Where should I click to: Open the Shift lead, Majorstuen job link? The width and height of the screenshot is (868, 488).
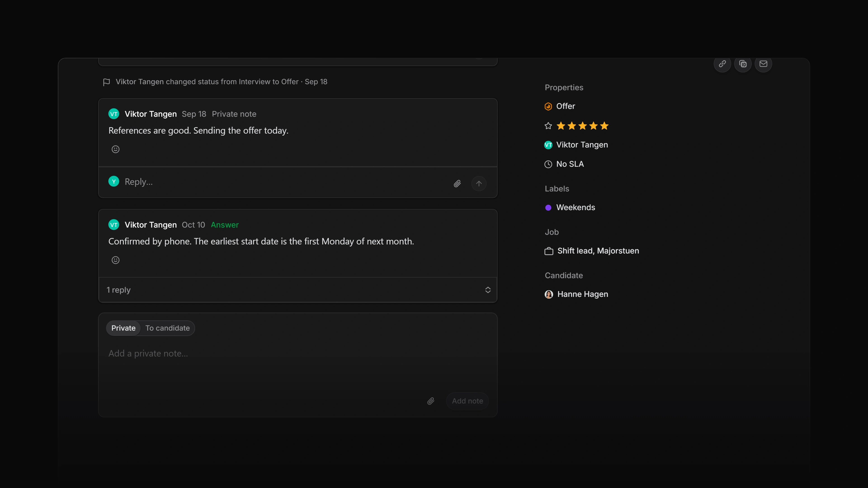click(x=592, y=251)
